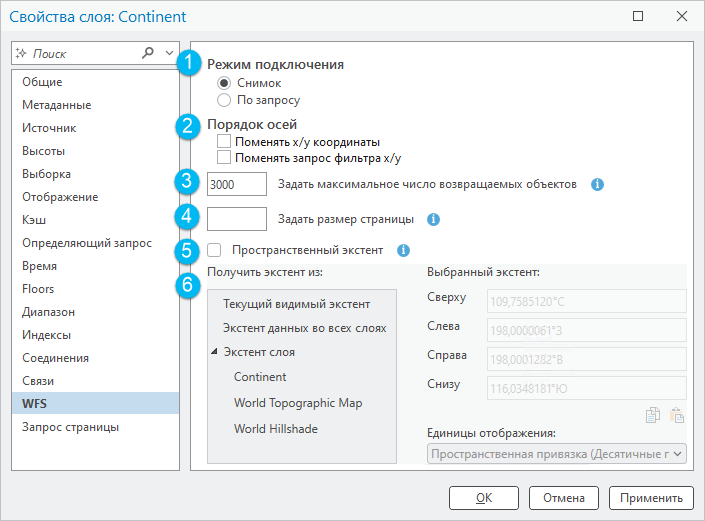The width and height of the screenshot is (705, 521).
Task: Click the OK button
Action: 483,497
